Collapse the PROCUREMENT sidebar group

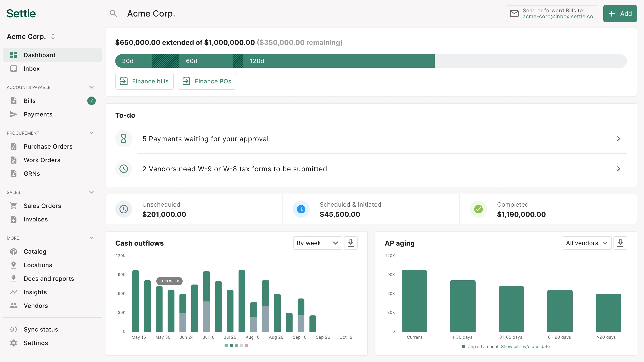click(x=92, y=133)
